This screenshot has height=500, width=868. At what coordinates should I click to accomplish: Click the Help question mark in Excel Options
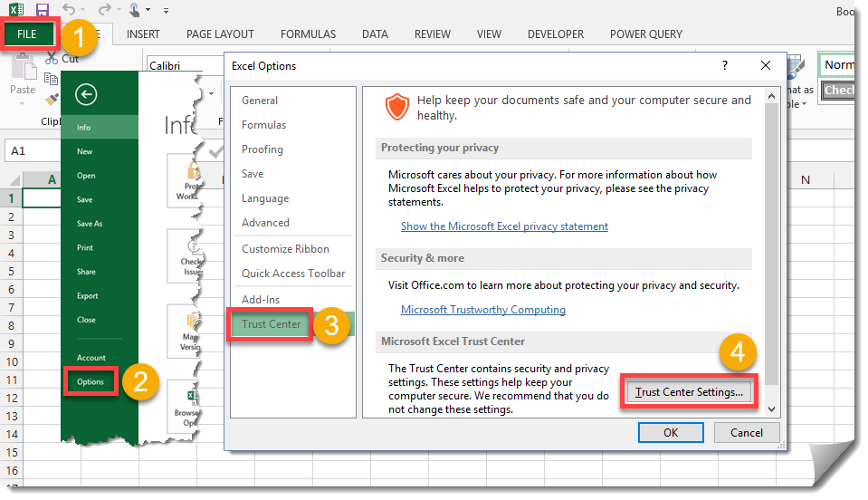point(725,65)
